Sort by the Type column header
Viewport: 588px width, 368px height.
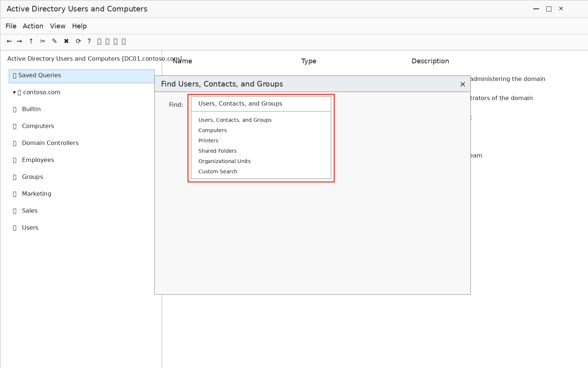click(309, 61)
